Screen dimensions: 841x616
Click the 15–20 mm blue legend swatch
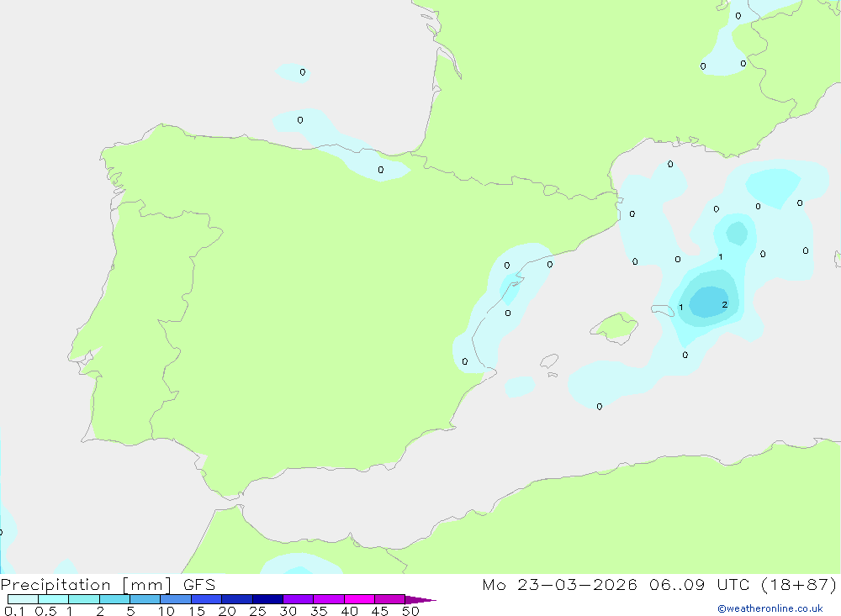[x=206, y=599]
